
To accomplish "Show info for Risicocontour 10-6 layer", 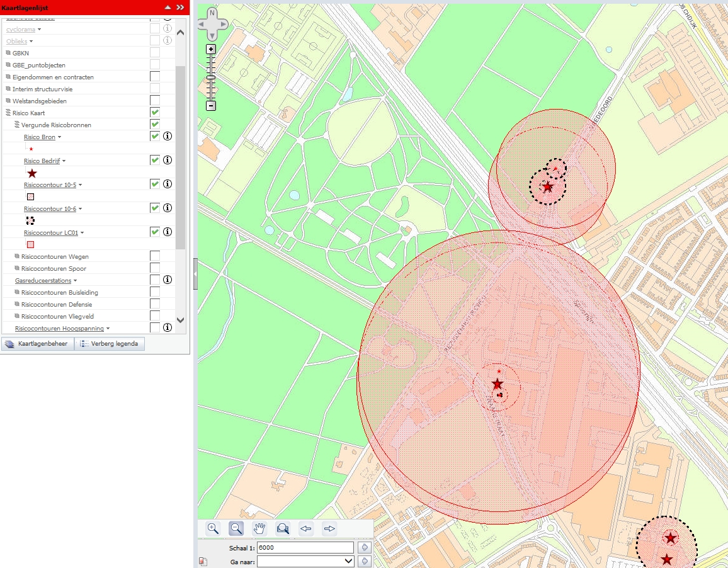I will [x=168, y=208].
